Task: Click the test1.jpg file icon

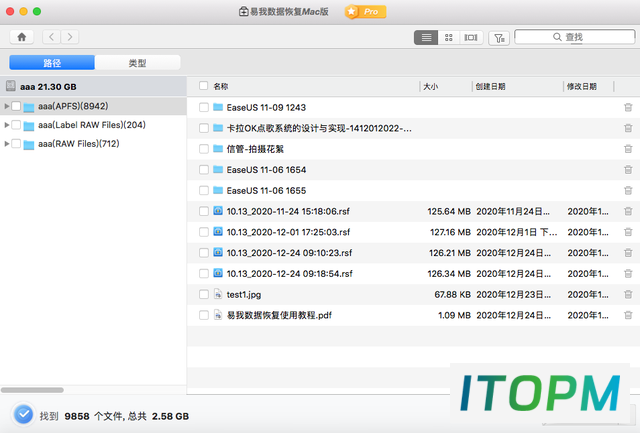Action: click(218, 294)
